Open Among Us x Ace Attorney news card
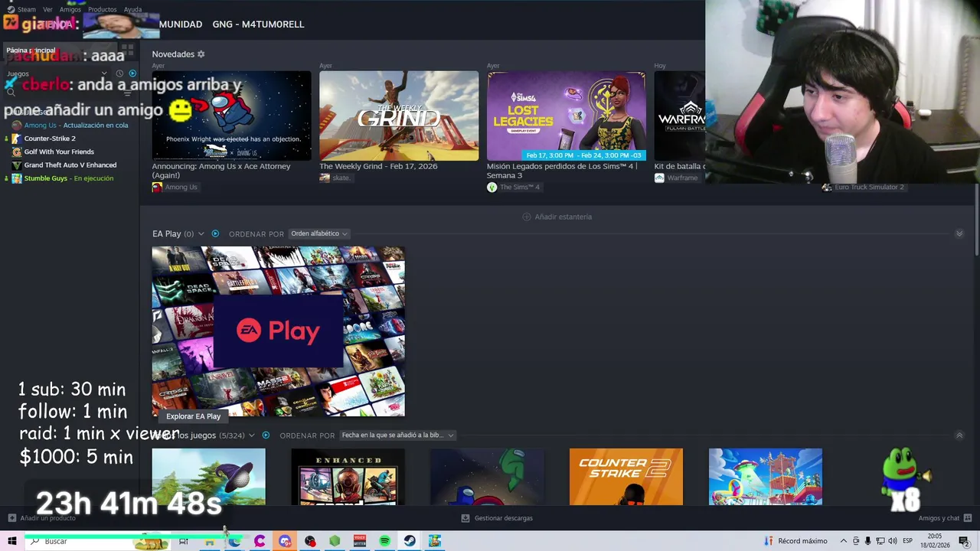This screenshot has width=980, height=551. 231,116
